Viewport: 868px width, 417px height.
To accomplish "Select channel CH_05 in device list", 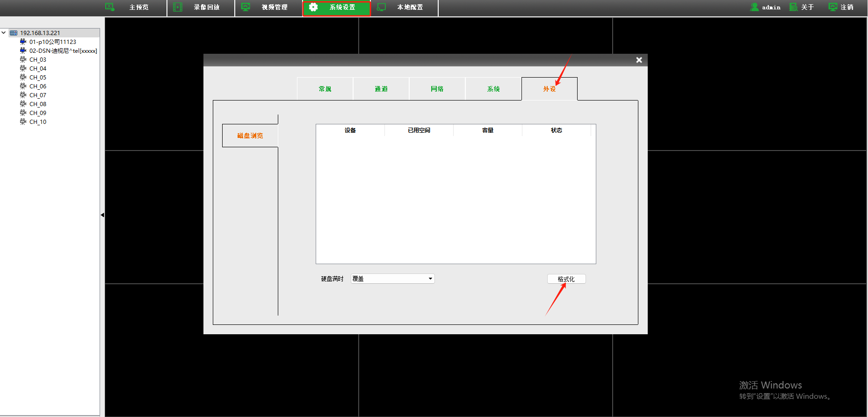I will click(38, 77).
